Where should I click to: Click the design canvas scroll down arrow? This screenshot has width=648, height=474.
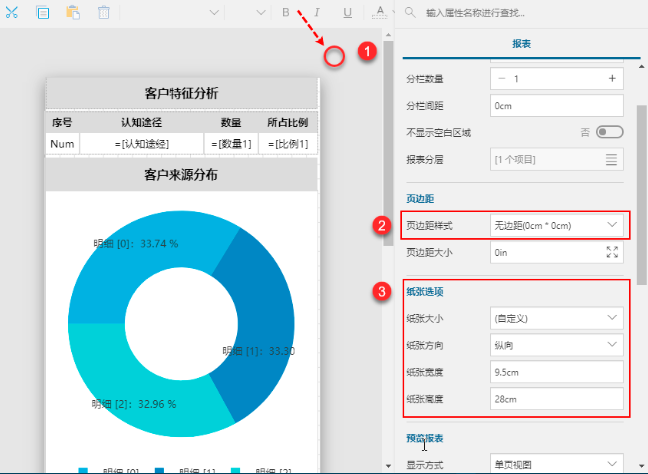[x=388, y=465]
